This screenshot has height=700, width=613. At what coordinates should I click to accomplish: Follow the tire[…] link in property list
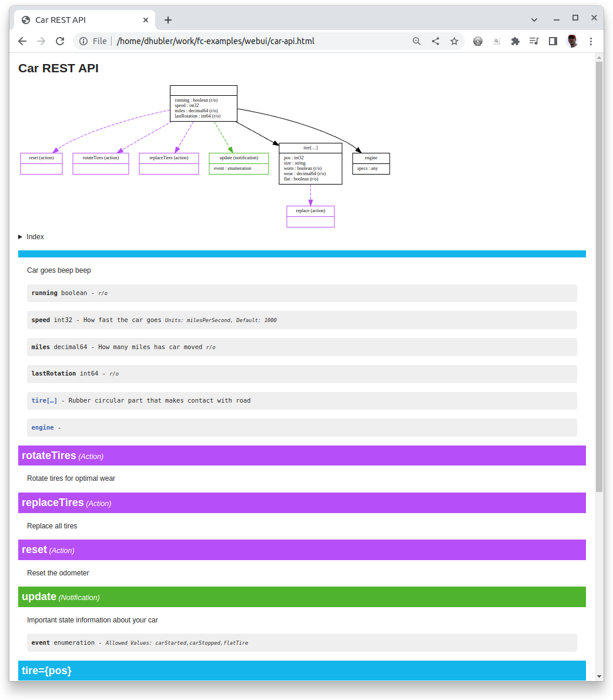pos(44,401)
